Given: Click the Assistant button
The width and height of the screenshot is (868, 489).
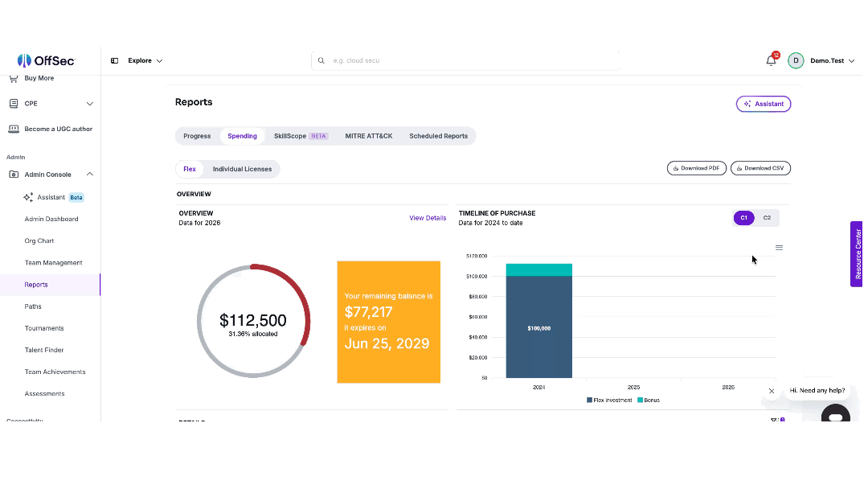Looking at the screenshot, I should point(764,104).
